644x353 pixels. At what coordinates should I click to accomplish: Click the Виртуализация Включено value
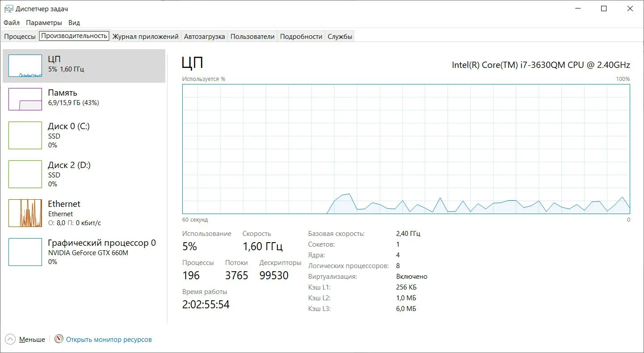pyautogui.click(x=412, y=277)
